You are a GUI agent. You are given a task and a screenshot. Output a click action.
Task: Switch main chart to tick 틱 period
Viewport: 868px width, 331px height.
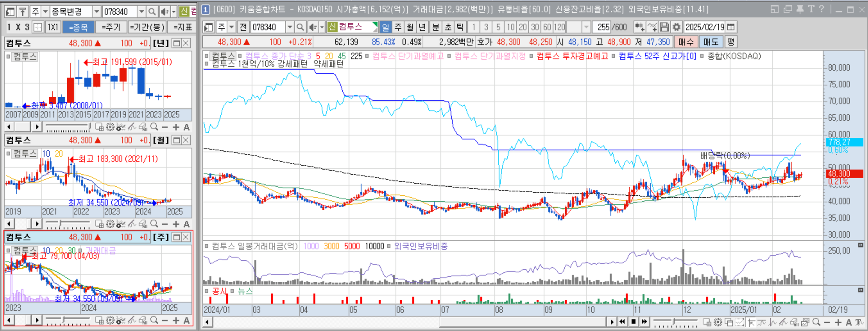point(459,27)
